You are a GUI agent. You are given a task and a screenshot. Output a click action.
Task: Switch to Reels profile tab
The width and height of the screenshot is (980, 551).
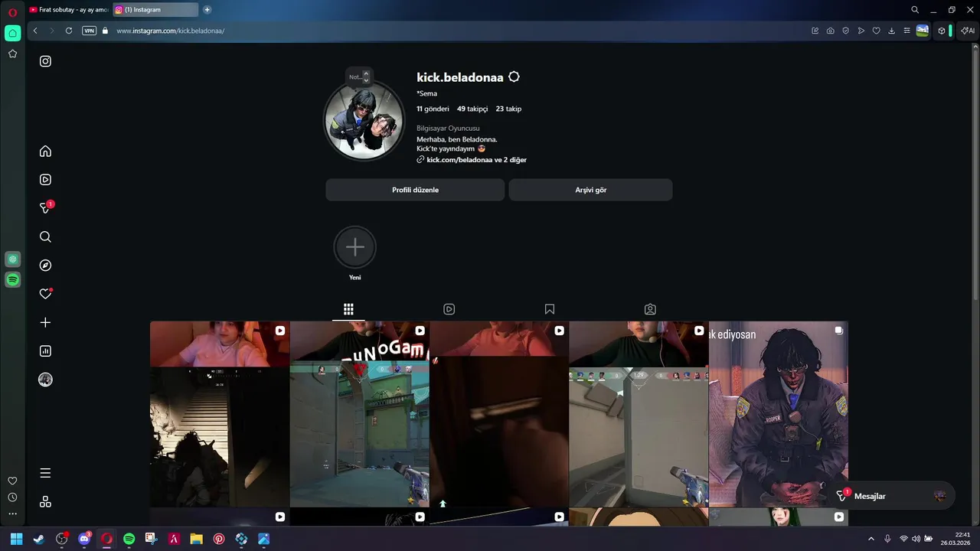click(x=449, y=309)
